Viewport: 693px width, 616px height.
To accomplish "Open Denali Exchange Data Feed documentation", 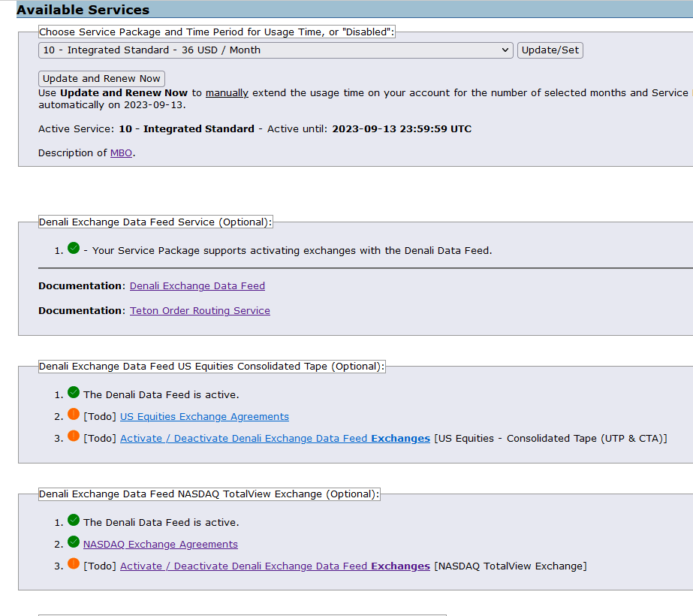I will coord(197,286).
